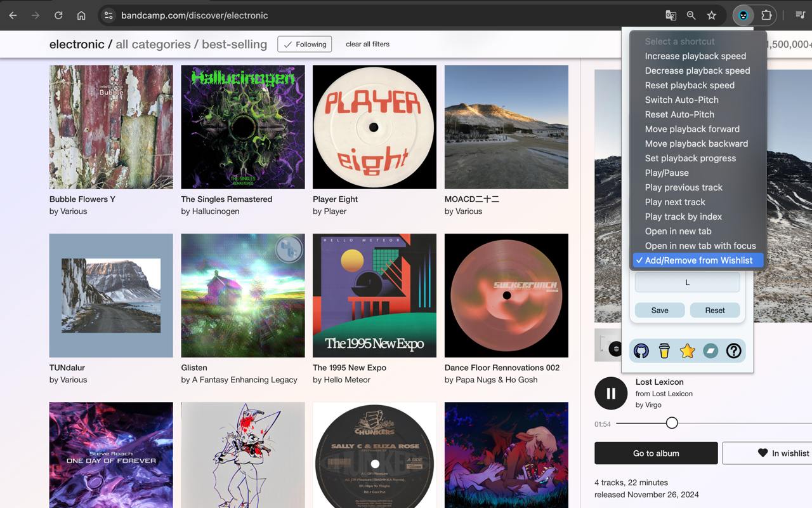The image size is (812, 508).
Task: Open the media controls icon
Action: [x=800, y=15]
